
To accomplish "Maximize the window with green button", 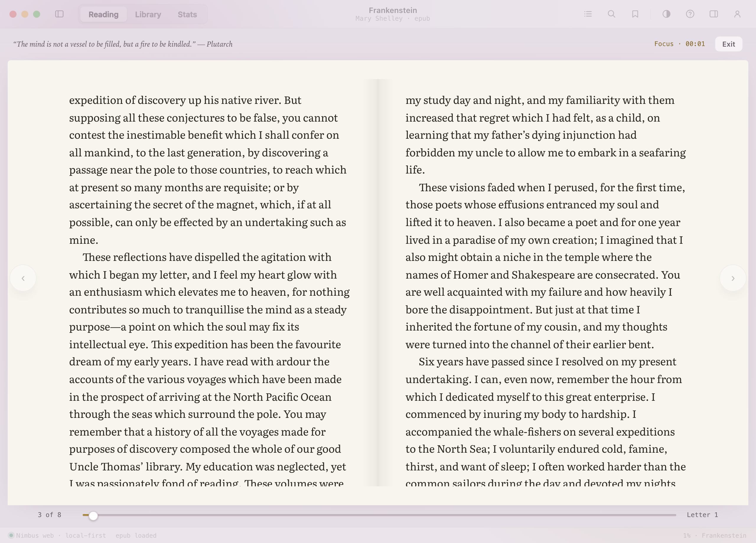I will [x=37, y=14].
